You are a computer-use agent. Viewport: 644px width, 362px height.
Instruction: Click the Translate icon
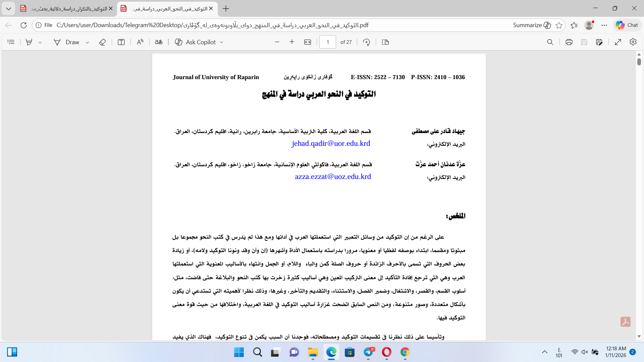coord(159,42)
